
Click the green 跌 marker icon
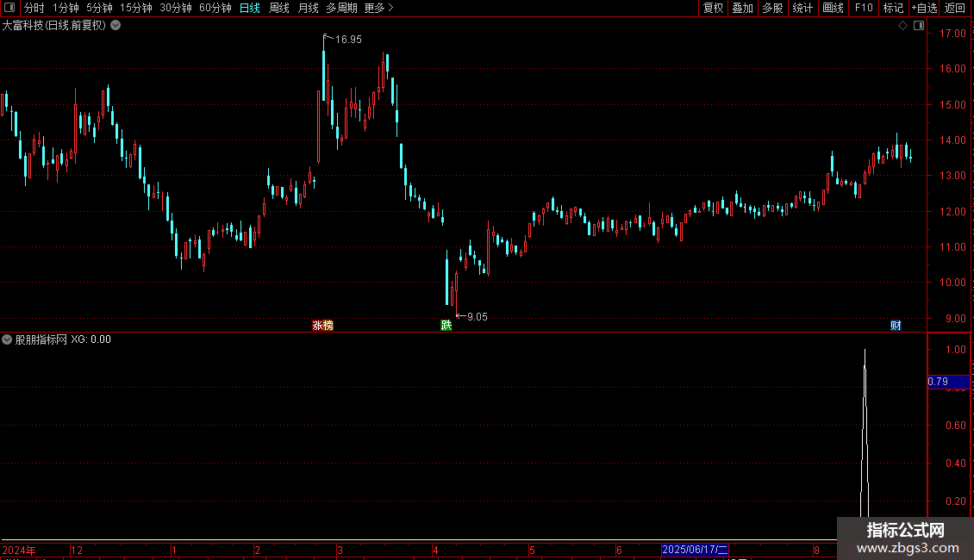pyautogui.click(x=446, y=326)
